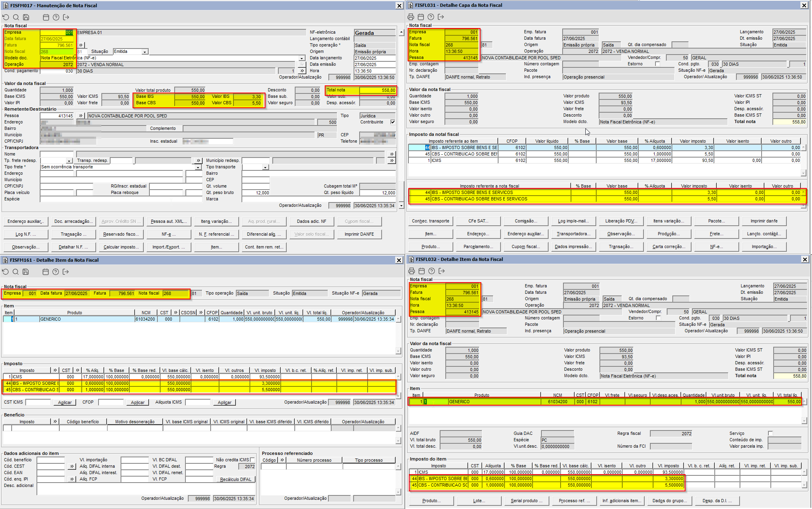Toggle the Estorno checkbox in FISFL031

coord(657,64)
